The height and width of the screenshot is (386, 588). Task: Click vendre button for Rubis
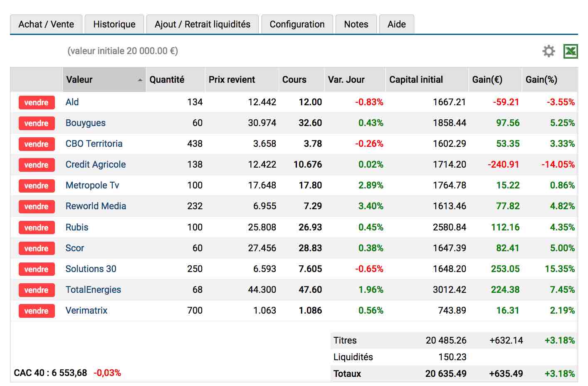(37, 228)
